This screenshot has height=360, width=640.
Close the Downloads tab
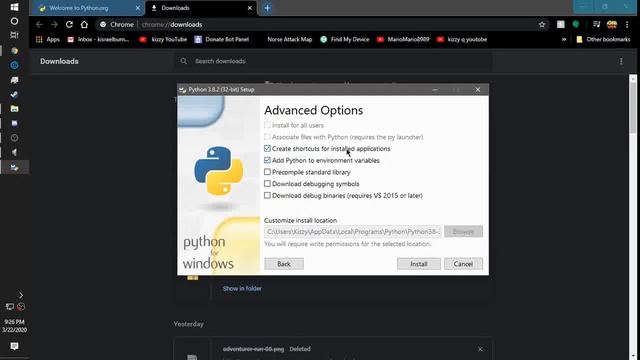click(x=250, y=8)
